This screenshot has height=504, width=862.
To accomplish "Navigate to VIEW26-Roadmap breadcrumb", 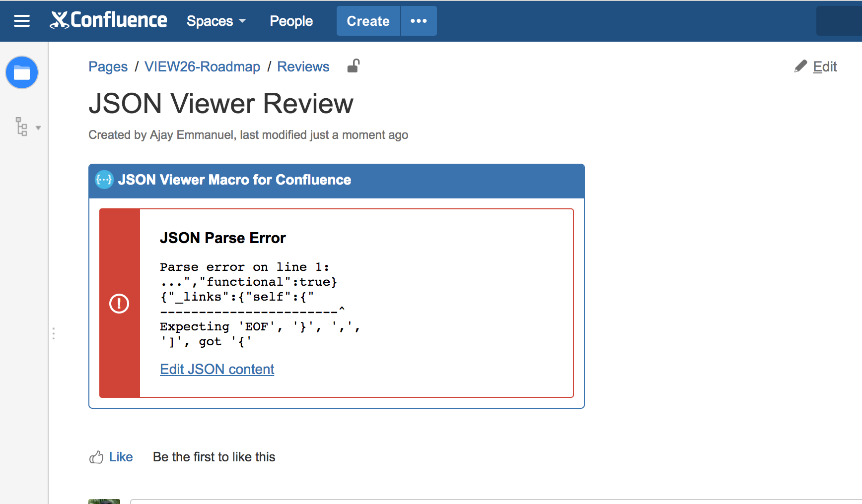I will (x=202, y=66).
